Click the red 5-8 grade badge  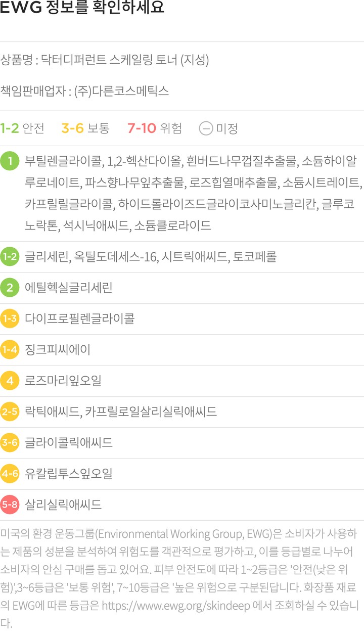pos(10,505)
